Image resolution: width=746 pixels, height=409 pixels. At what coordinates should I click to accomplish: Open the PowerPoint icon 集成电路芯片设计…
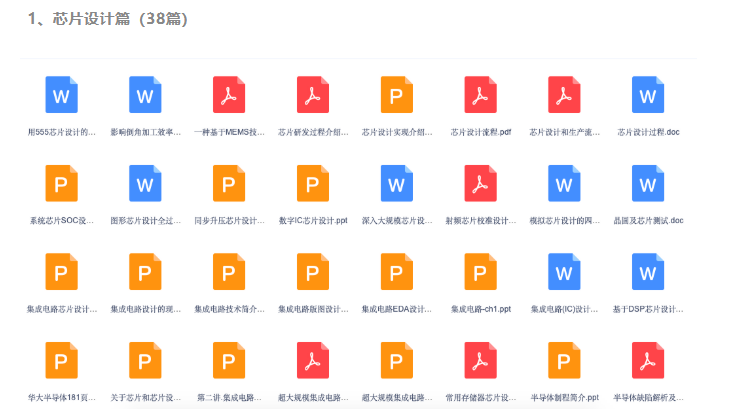pyautogui.click(x=61, y=272)
